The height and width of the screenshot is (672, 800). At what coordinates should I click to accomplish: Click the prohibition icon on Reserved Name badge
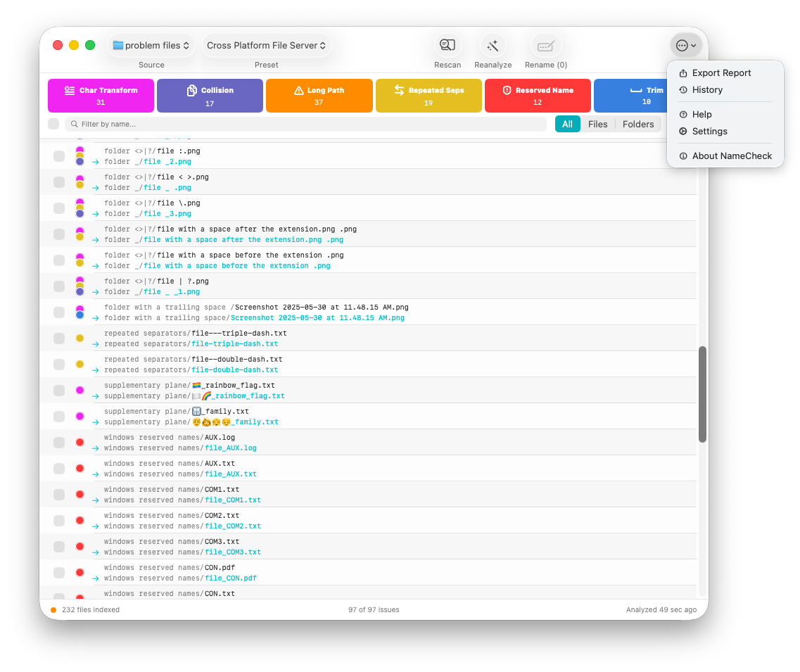pyautogui.click(x=507, y=89)
